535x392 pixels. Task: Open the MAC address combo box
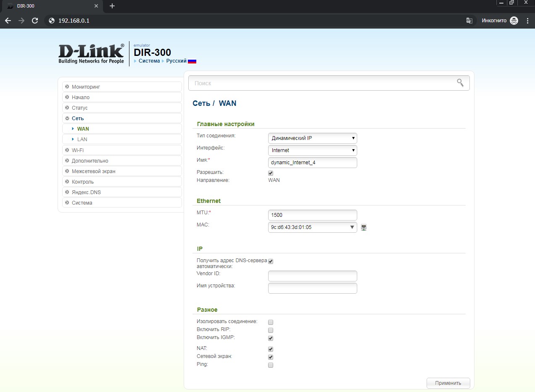(313, 227)
